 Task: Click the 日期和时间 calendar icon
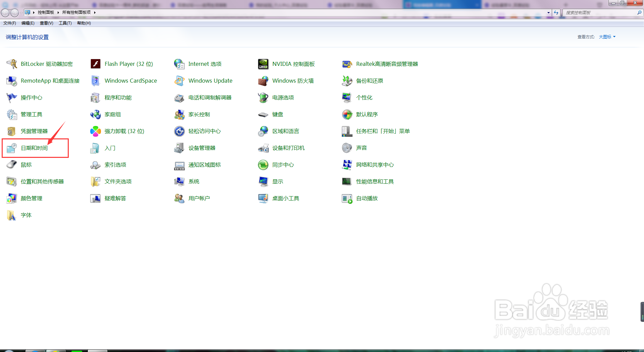click(12, 148)
